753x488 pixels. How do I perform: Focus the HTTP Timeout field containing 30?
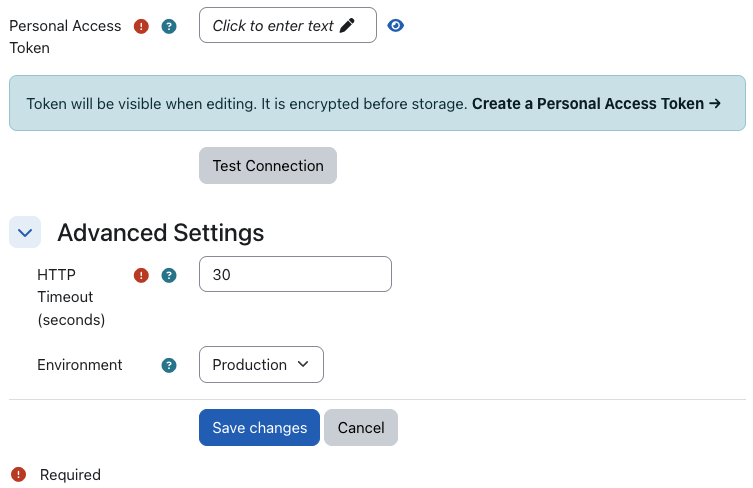(295, 275)
